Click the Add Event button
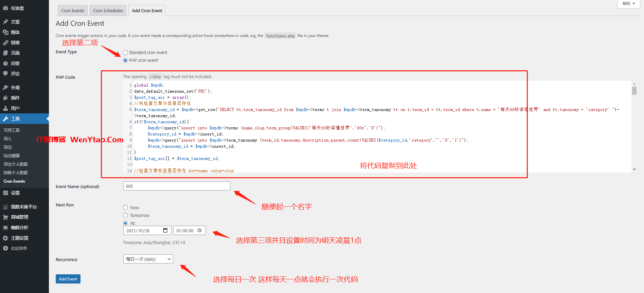This screenshot has height=293, width=644. click(x=68, y=279)
